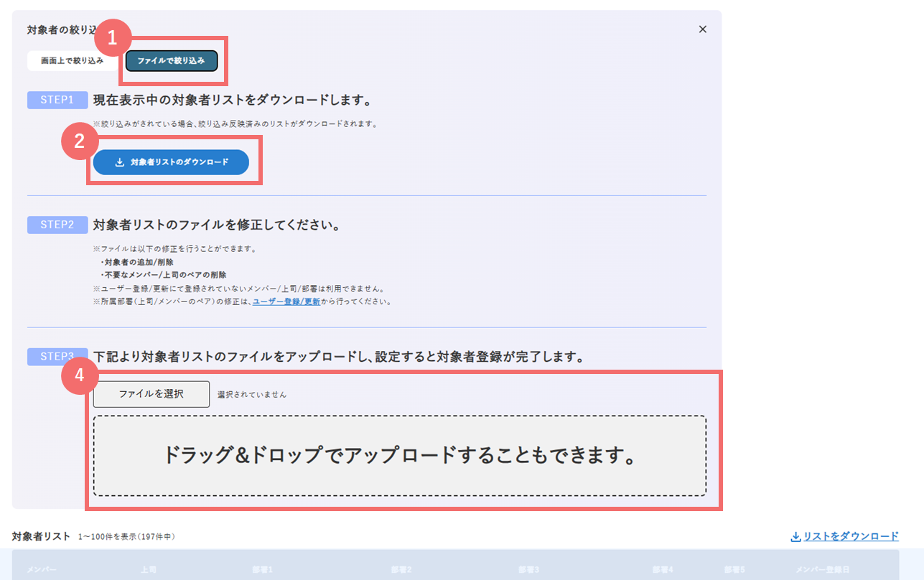Click the 部署5 column header
This screenshot has width=924, height=580.
click(x=734, y=569)
